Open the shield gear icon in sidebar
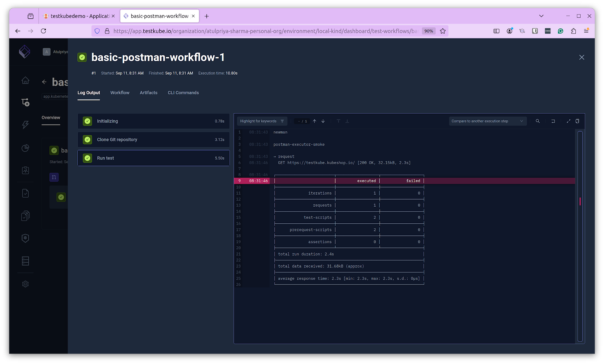The width and height of the screenshot is (604, 364). (25, 238)
